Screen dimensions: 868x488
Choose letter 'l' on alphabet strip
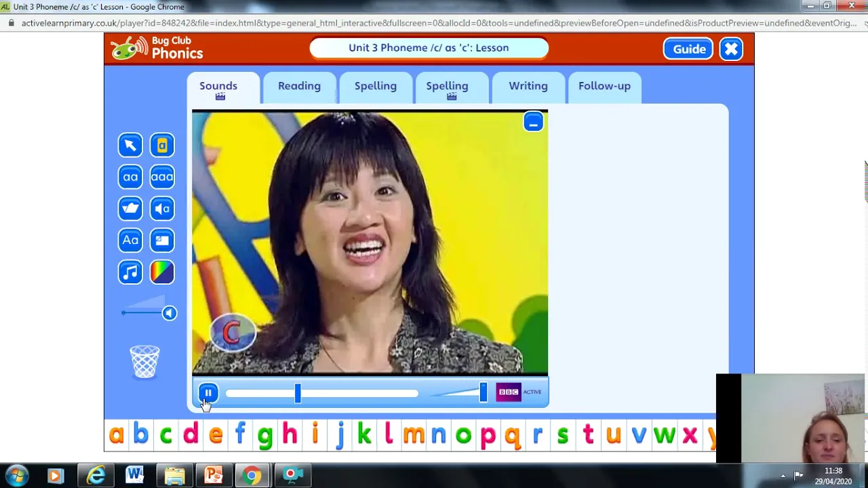click(389, 433)
